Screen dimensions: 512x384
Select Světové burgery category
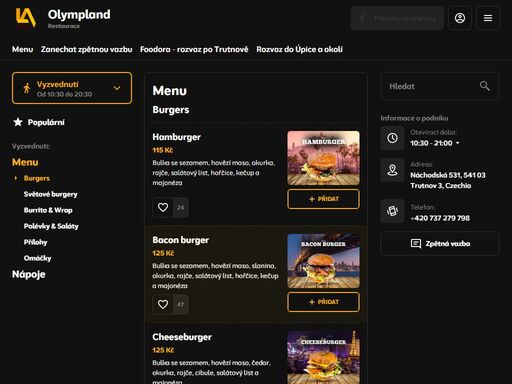[50, 194]
